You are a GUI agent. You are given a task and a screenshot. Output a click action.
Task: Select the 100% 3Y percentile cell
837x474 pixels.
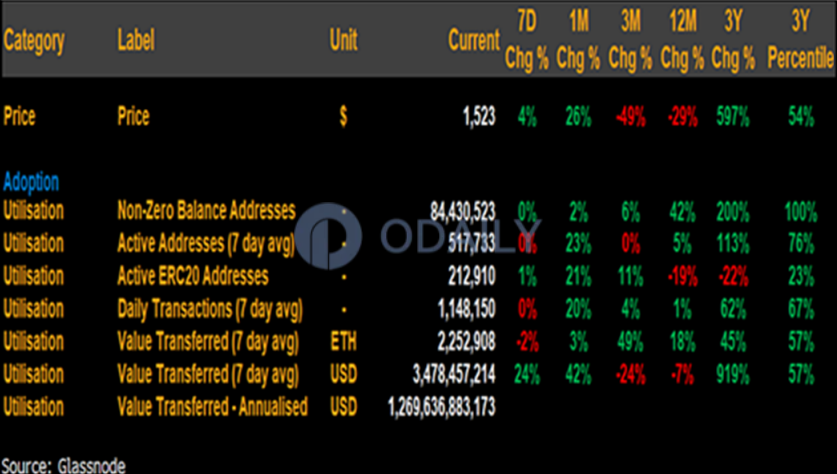(800, 210)
